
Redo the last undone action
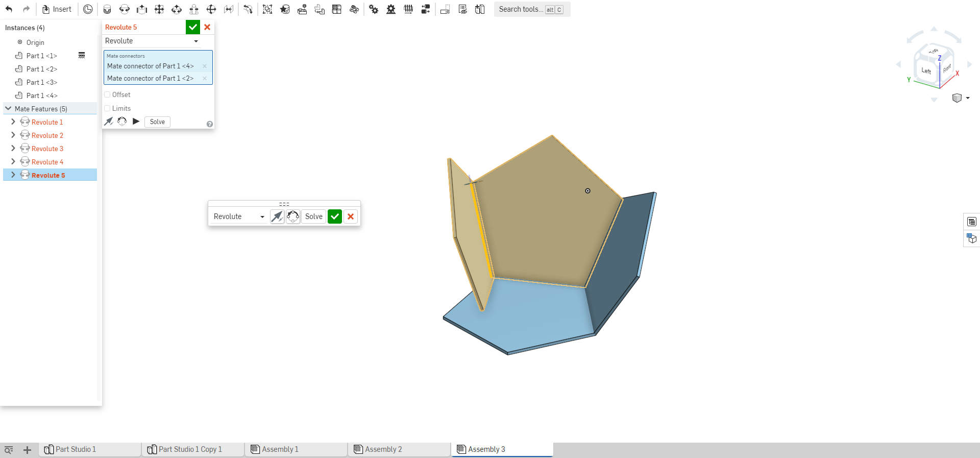(x=26, y=9)
